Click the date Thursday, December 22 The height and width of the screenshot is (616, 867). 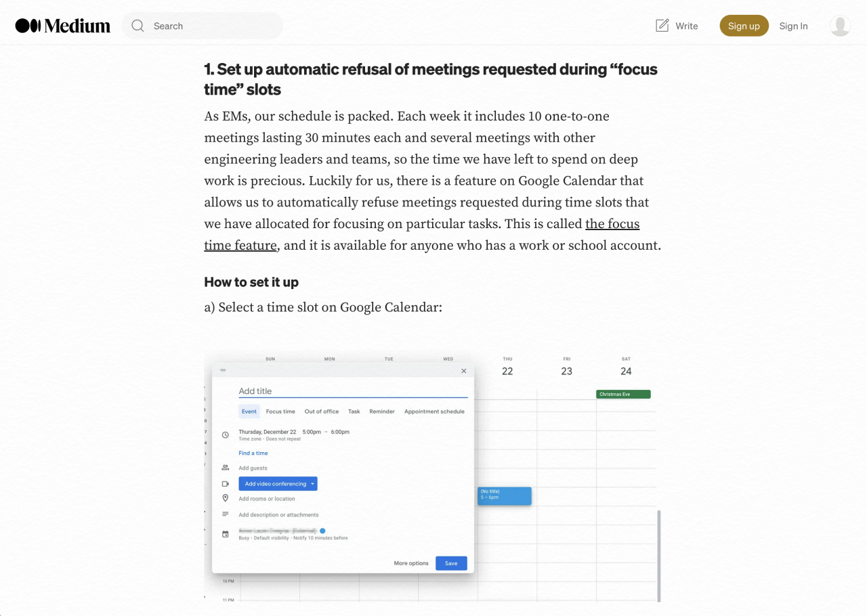click(x=268, y=432)
